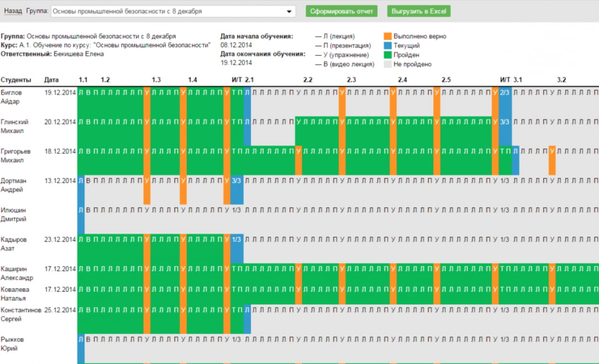Screen dimensions: 599x364
Task: Click the Дата column header
Action: click(x=51, y=80)
